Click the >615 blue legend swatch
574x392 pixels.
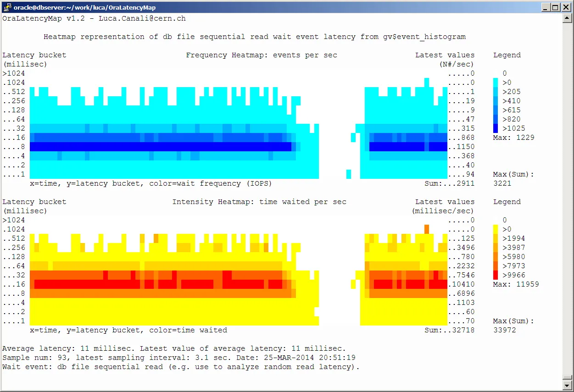[496, 110]
